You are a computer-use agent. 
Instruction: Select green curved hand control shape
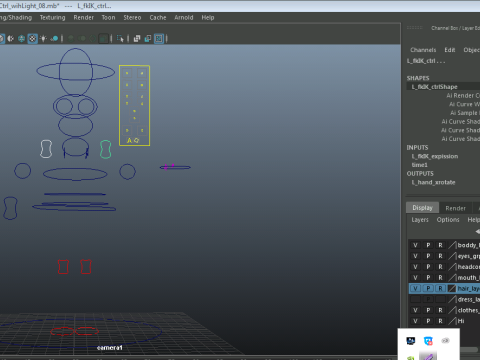(105, 149)
